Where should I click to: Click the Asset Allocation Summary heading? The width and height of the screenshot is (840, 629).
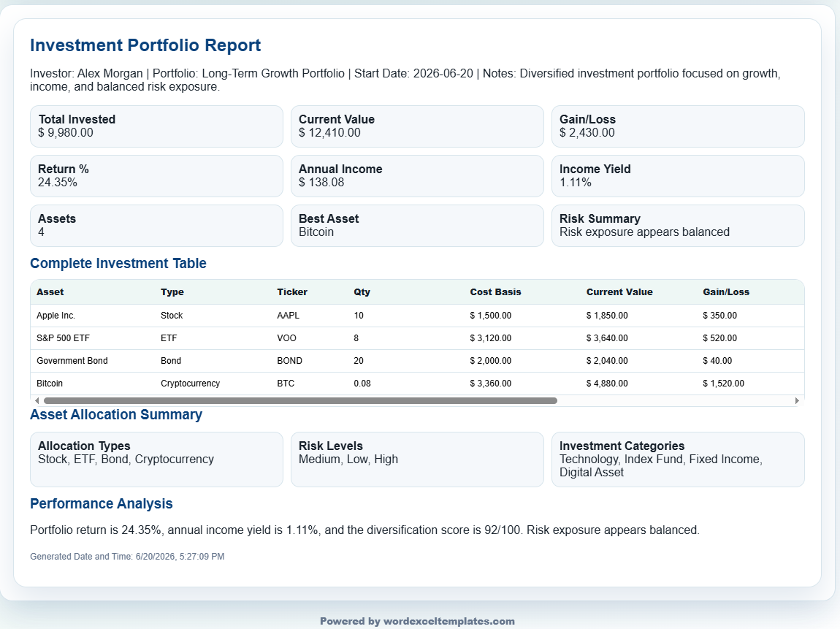pos(115,415)
